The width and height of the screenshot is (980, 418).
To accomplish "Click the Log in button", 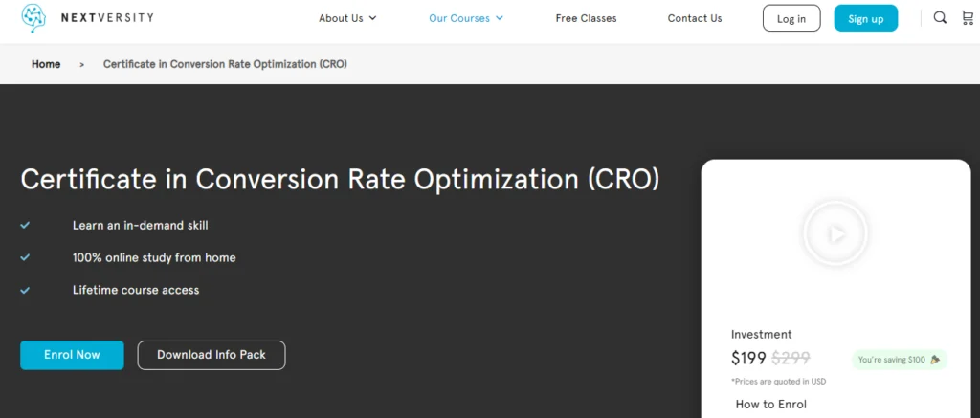I will [791, 18].
